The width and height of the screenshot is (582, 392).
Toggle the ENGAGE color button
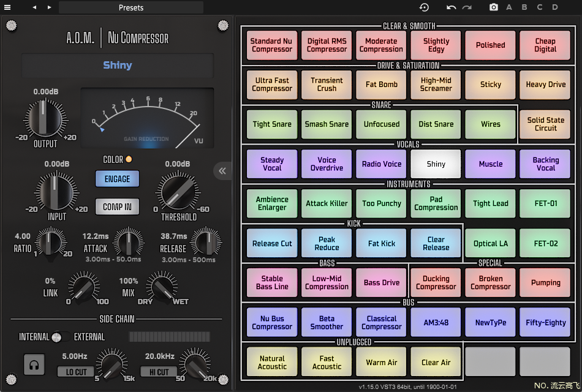[117, 179]
